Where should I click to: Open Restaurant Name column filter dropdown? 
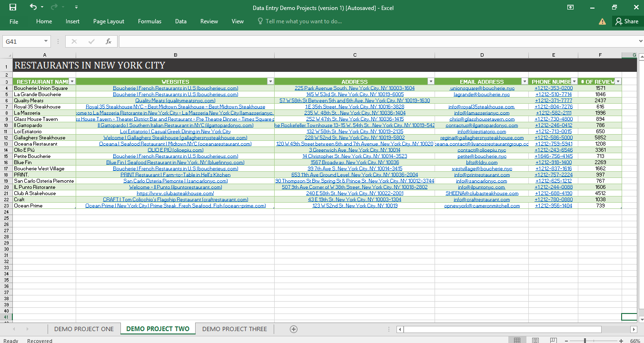[x=72, y=82]
